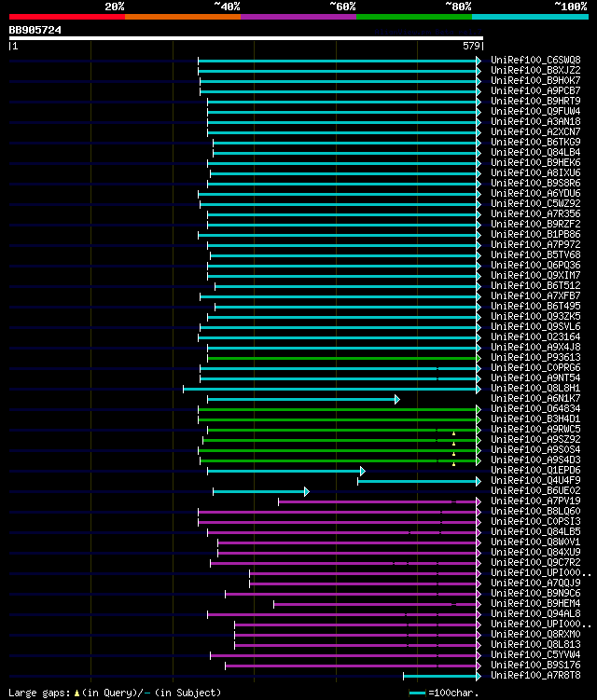The image size is (597, 700).
Task: Click hit label UniRef100_C5WZ92
Action: (535, 203)
